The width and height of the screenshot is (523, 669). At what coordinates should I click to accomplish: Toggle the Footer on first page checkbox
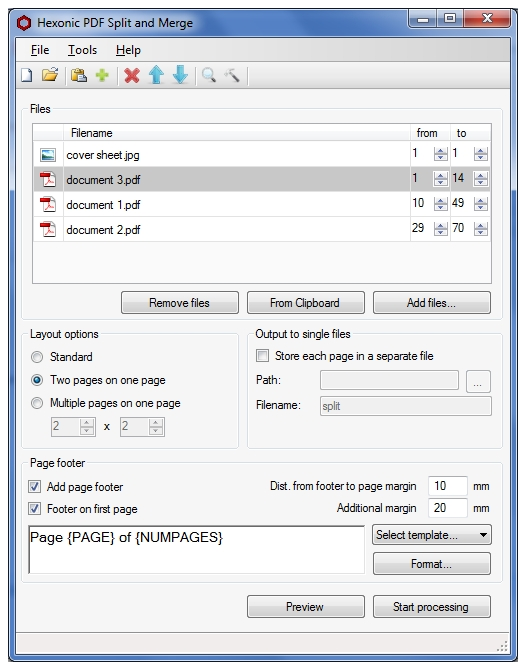[x=35, y=509]
